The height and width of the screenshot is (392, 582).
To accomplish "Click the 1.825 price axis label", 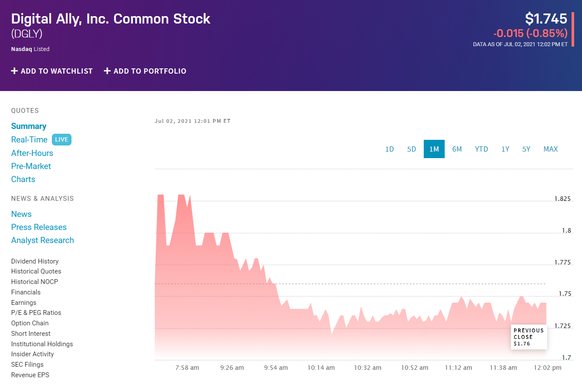I will click(562, 199).
